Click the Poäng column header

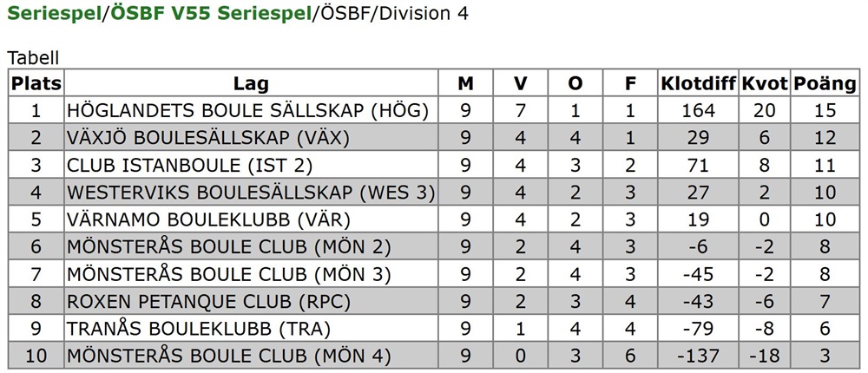point(825,83)
